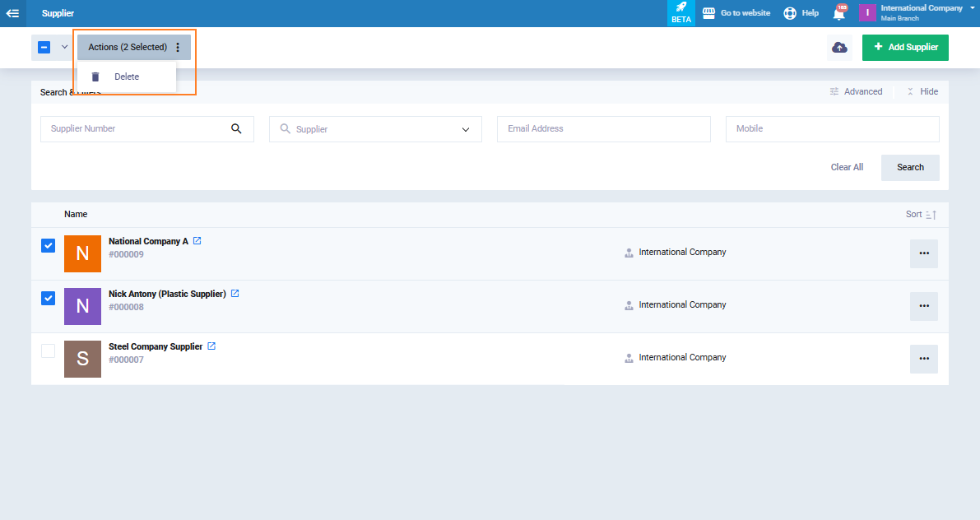Uncheck the Nick Antony checkbox
The width and height of the screenshot is (980, 520).
[49, 299]
